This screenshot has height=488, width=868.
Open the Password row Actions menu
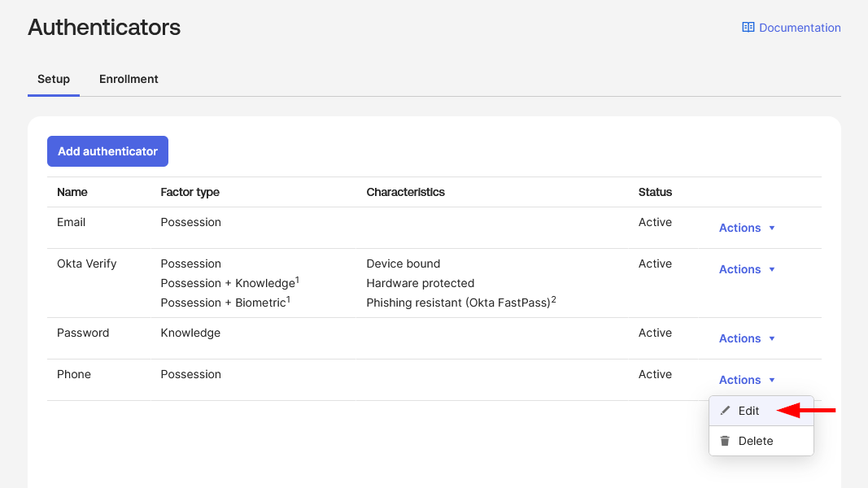(x=747, y=338)
